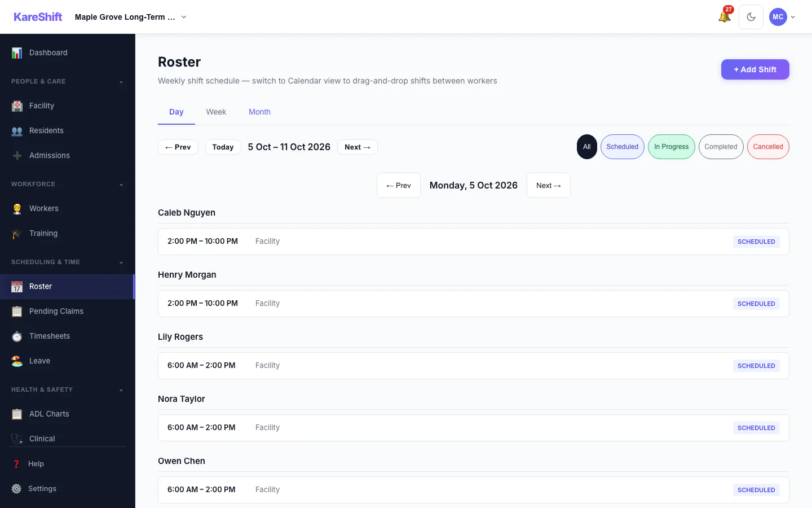Open the MC user account menu
This screenshot has height=508, width=812.
(x=783, y=17)
